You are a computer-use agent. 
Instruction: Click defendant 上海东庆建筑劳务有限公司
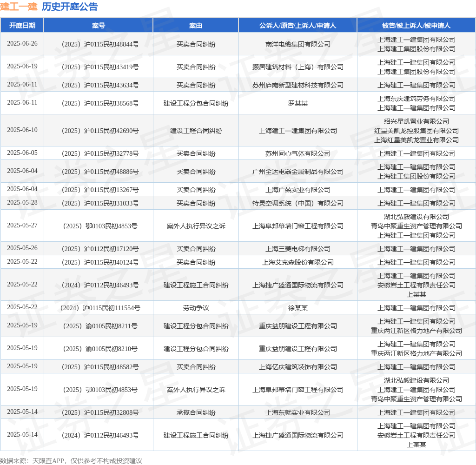pyautogui.click(x=416, y=99)
